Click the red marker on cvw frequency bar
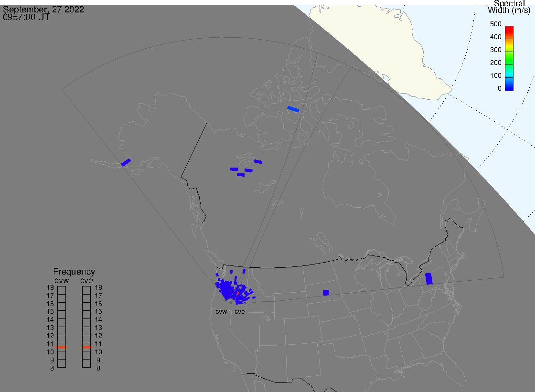 pos(62,347)
